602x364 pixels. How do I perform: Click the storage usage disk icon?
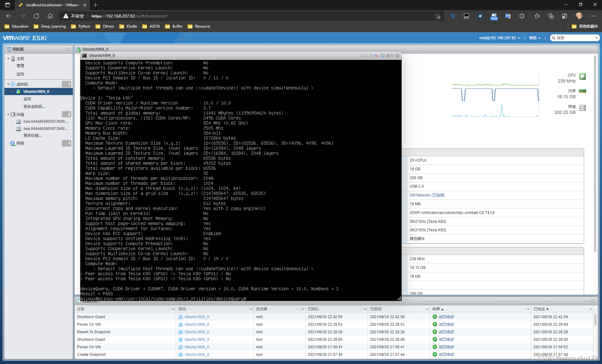tap(583, 108)
